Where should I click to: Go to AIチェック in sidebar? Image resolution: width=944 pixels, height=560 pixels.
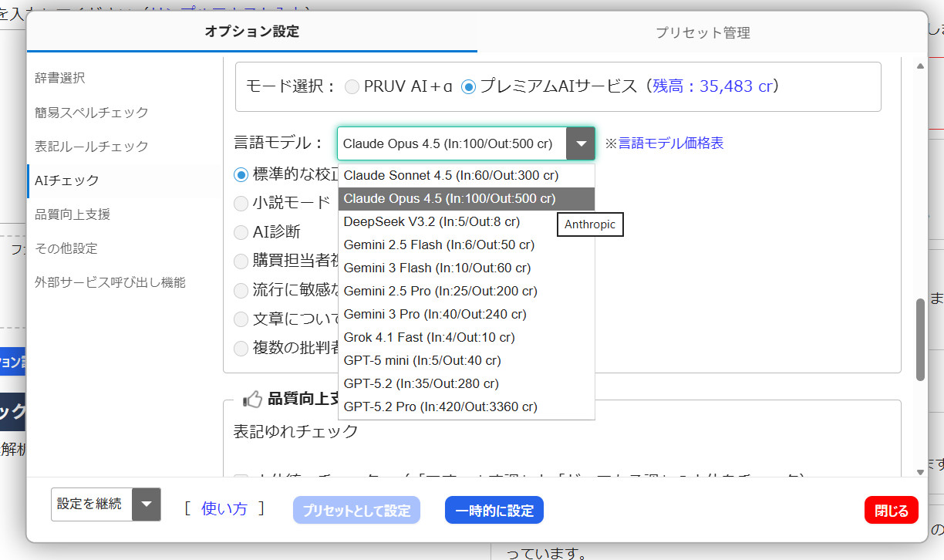pos(67,180)
